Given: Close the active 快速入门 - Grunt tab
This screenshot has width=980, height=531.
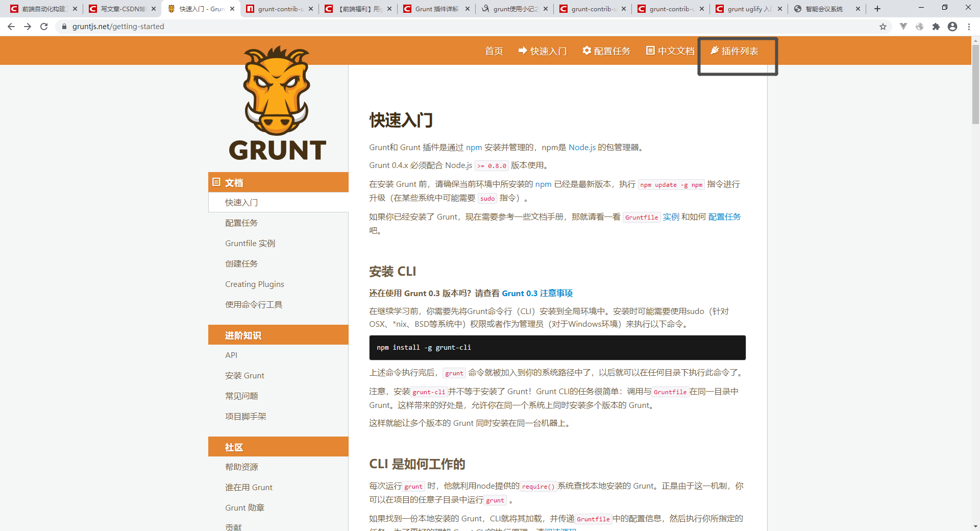Looking at the screenshot, I should [232, 9].
